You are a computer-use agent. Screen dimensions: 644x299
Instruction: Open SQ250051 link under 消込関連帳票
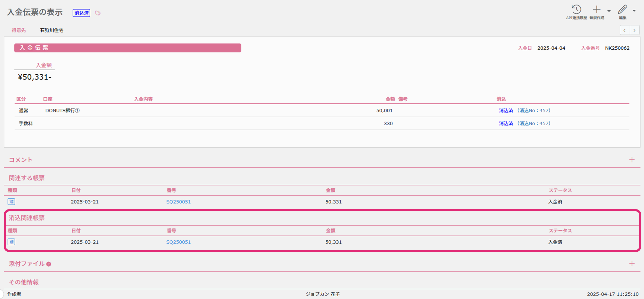pos(178,242)
